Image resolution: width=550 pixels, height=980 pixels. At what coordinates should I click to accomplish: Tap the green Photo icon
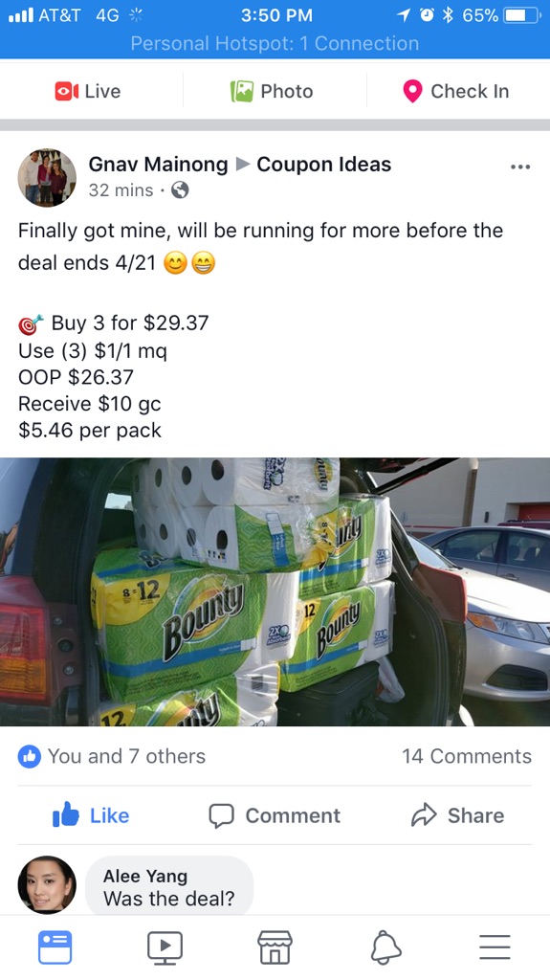[242, 91]
